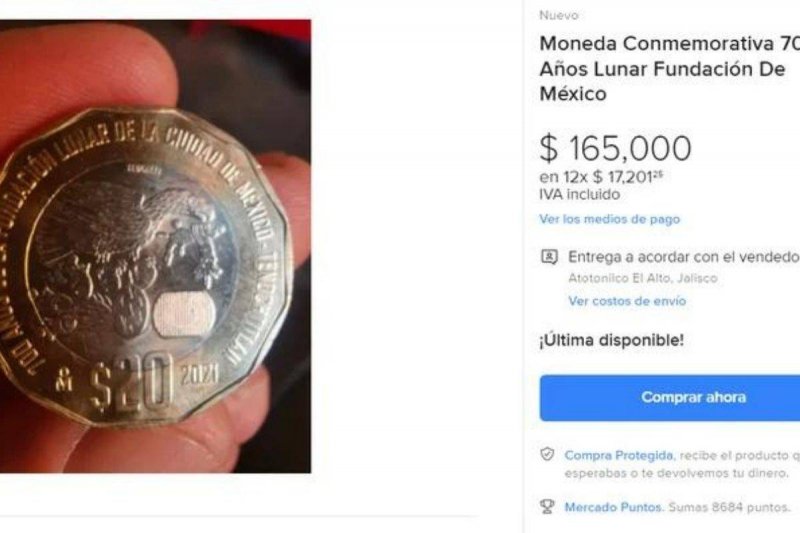Click the 12x installments price text
The height and width of the screenshot is (533, 800).
[x=601, y=177]
